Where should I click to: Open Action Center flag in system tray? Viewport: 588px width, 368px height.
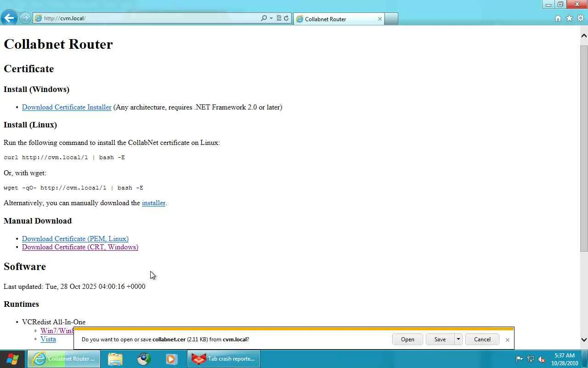click(x=520, y=359)
